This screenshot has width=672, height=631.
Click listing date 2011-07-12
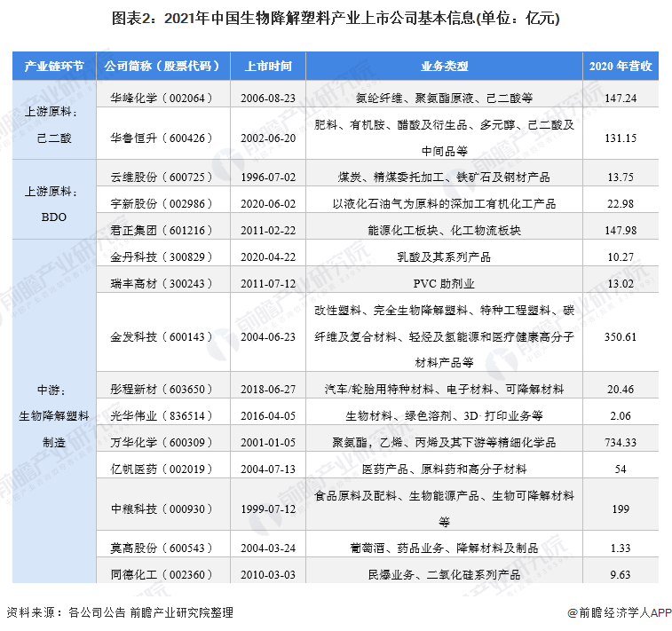(268, 283)
